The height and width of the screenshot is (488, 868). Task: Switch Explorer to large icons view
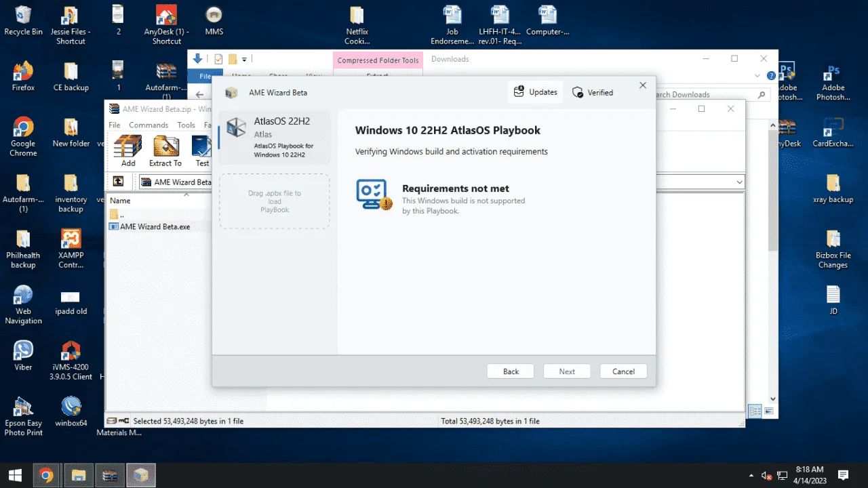click(769, 411)
